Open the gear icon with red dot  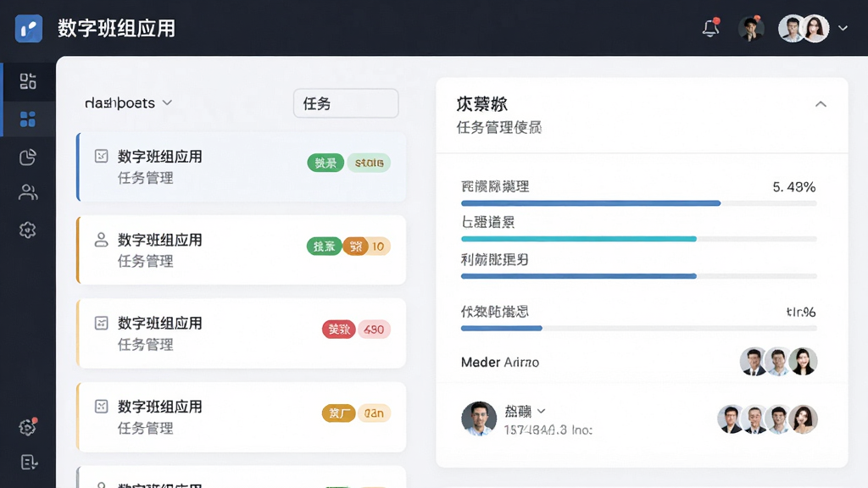(28, 427)
